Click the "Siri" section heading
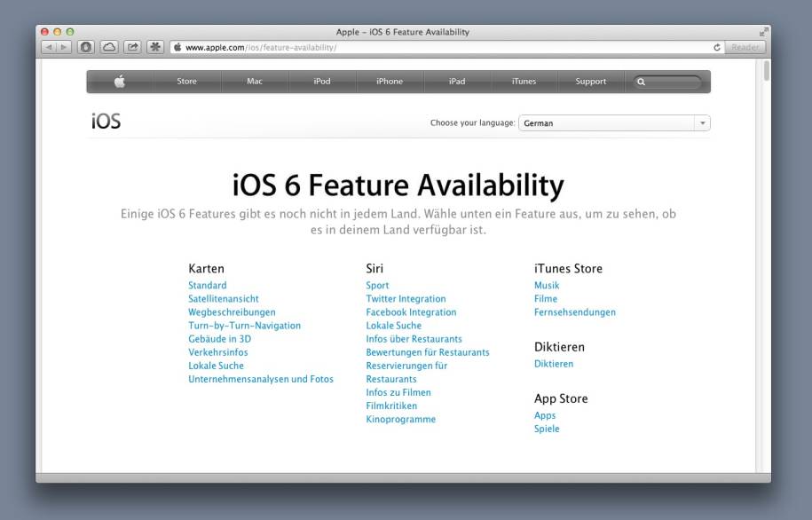The width and height of the screenshot is (812, 520). [x=374, y=269]
